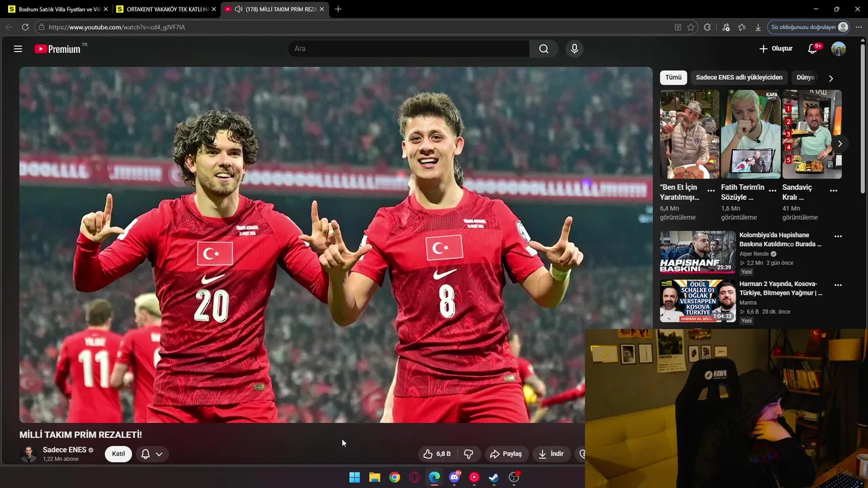Open the browser media control music icon

(726, 27)
